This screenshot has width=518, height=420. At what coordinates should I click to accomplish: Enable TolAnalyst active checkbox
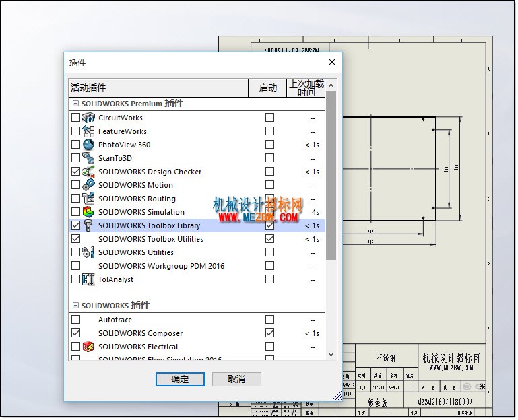click(75, 279)
